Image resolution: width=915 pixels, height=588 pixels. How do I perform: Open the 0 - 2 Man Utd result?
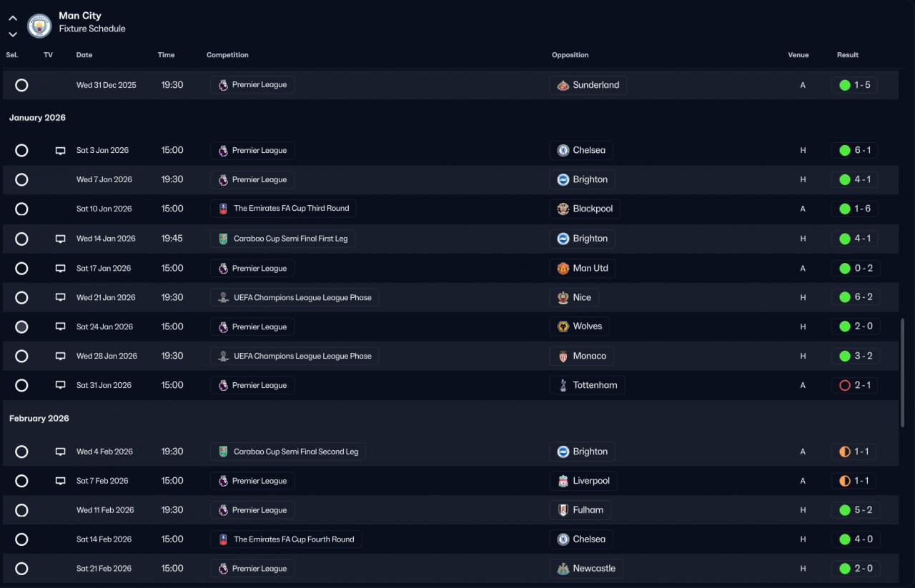[855, 269]
